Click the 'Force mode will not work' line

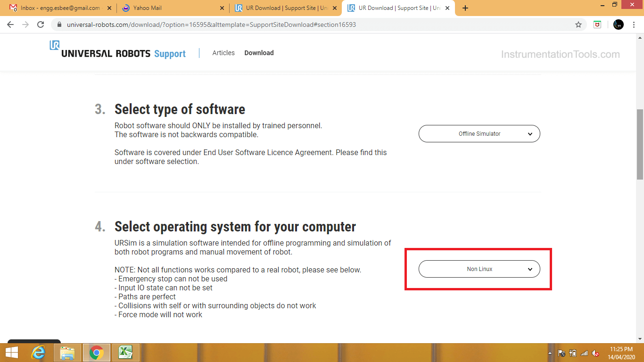[158, 314]
